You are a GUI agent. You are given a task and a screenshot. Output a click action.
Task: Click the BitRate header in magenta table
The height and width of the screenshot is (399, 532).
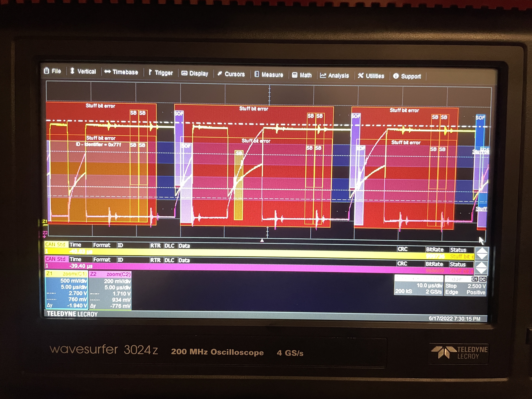434,264
